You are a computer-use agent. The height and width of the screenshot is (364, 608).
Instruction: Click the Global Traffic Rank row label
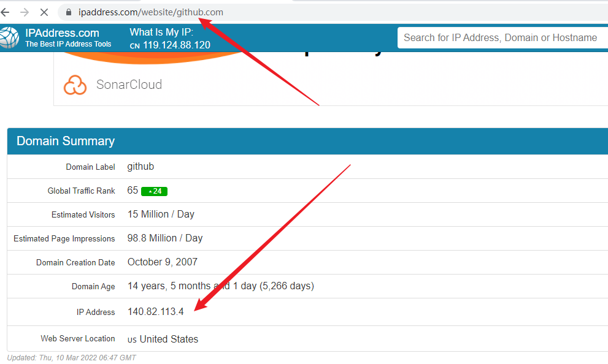tap(82, 191)
